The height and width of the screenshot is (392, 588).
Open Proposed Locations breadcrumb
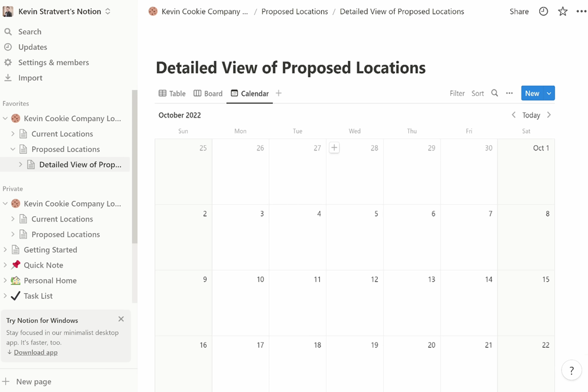(x=295, y=11)
